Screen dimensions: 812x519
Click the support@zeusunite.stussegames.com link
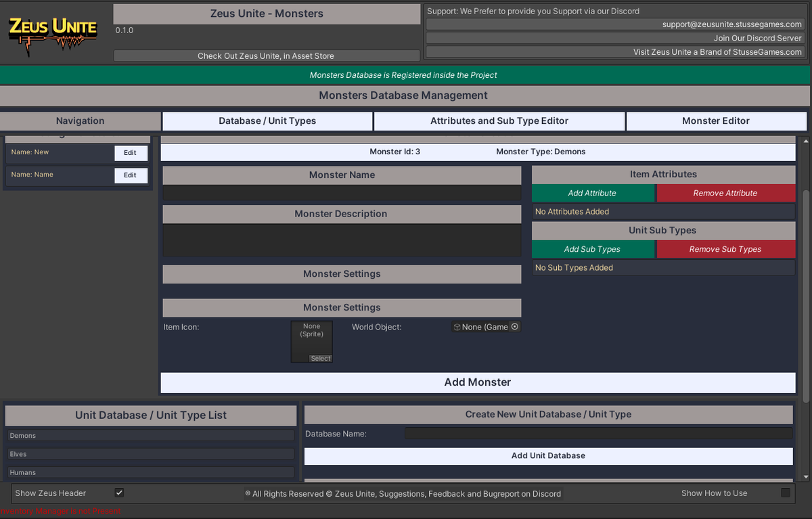pos(614,24)
